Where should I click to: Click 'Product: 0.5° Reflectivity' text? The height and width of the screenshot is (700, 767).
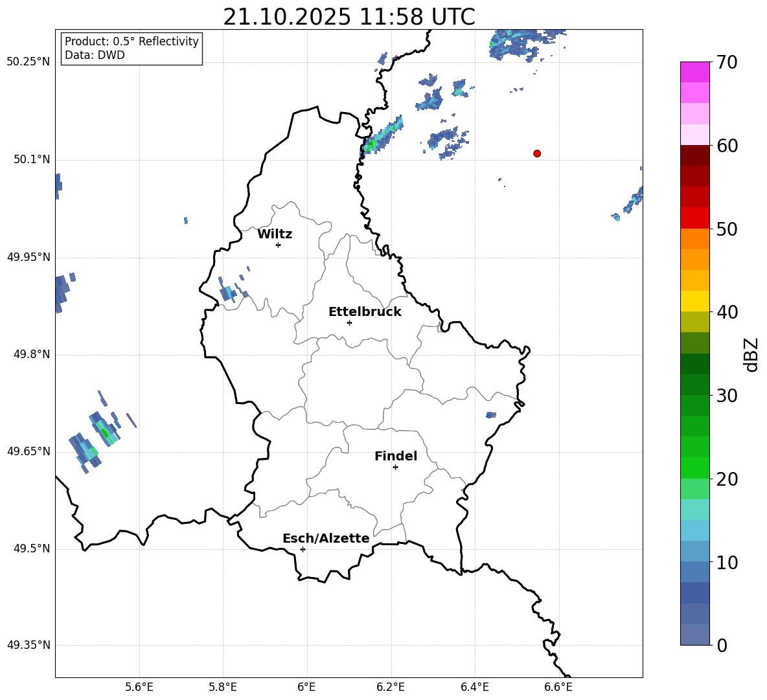(132, 41)
